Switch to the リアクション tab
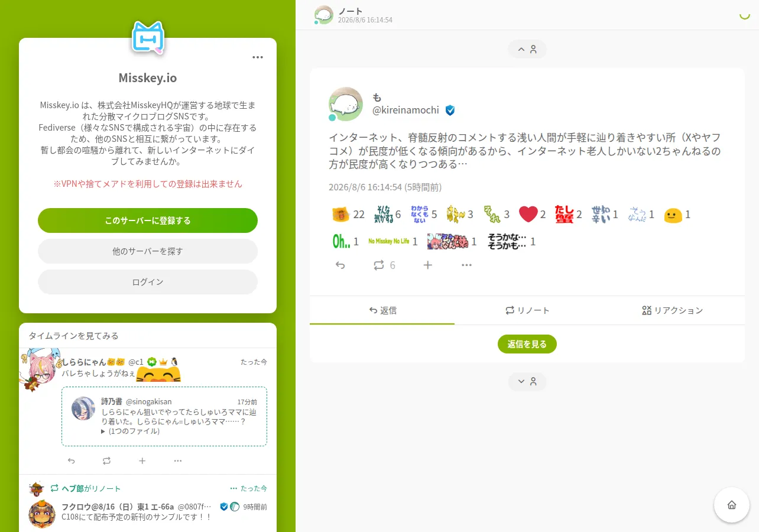 coord(672,310)
